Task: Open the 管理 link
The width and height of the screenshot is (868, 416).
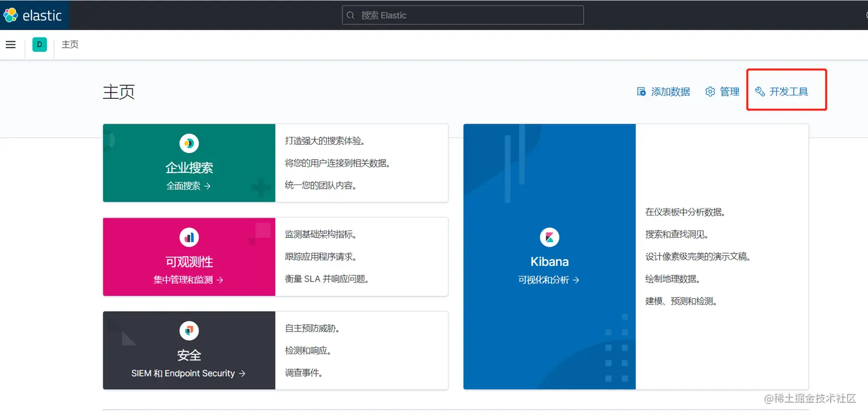Action: (722, 91)
